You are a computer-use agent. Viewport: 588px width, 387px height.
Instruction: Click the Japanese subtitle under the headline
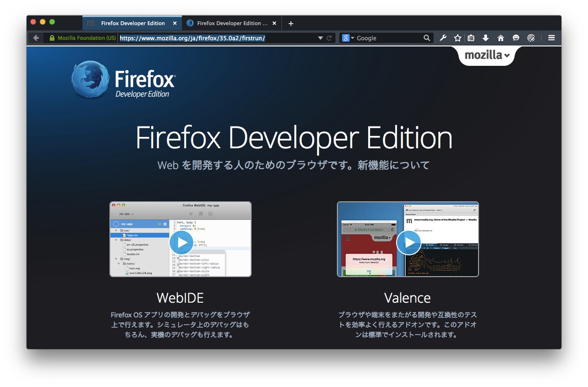294,165
